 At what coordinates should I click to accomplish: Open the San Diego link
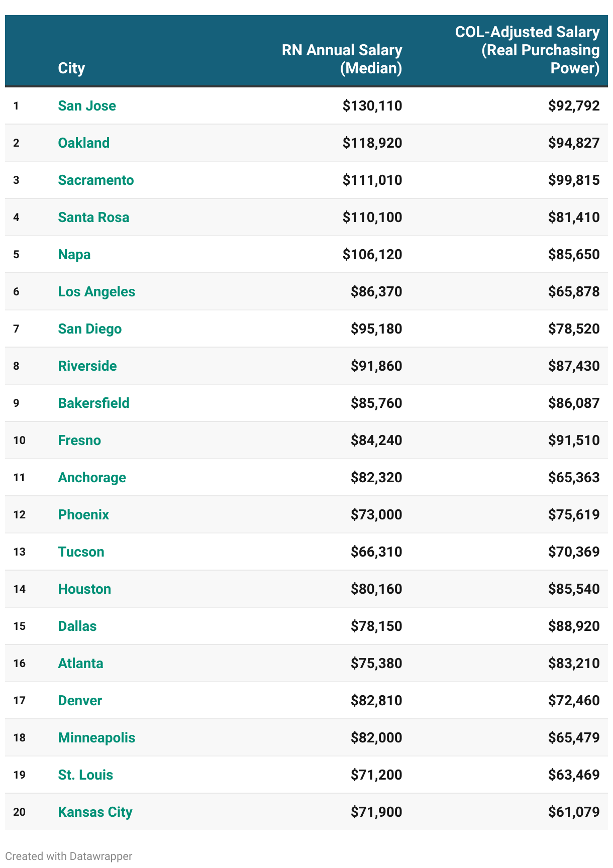89,329
